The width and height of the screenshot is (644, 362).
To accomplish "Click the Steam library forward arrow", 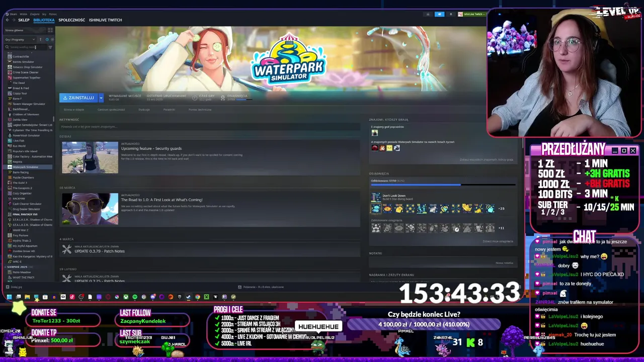I will click(14, 20).
